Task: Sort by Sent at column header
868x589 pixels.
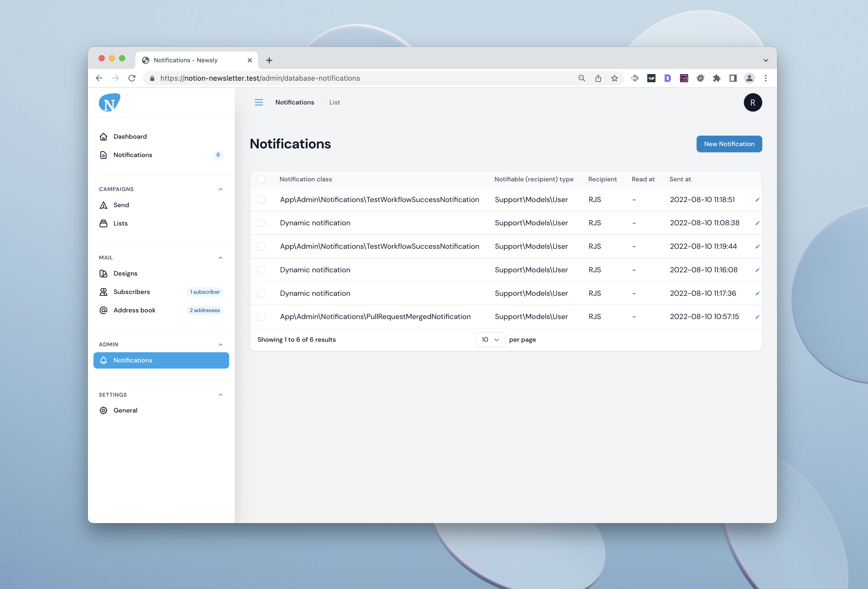Action: coord(680,179)
